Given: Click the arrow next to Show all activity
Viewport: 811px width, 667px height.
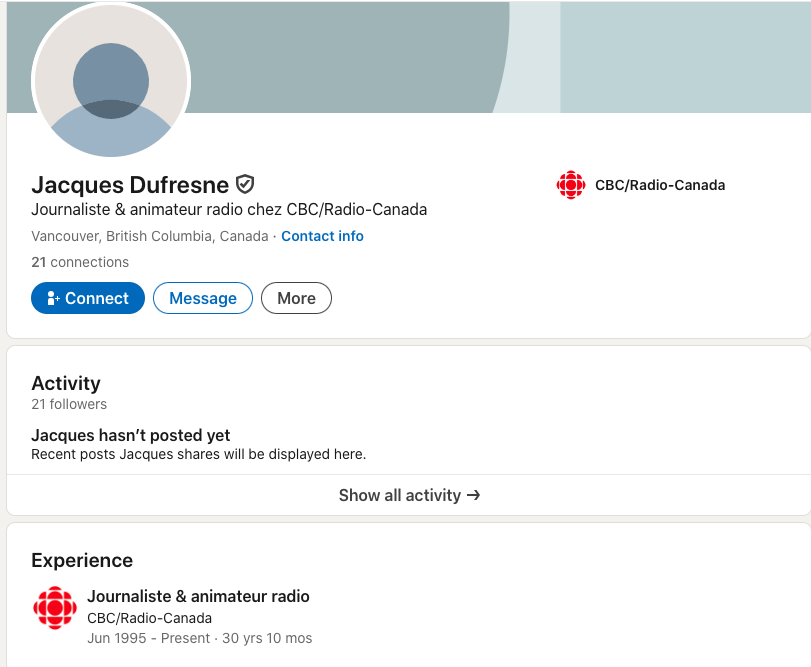Looking at the screenshot, I should point(473,495).
